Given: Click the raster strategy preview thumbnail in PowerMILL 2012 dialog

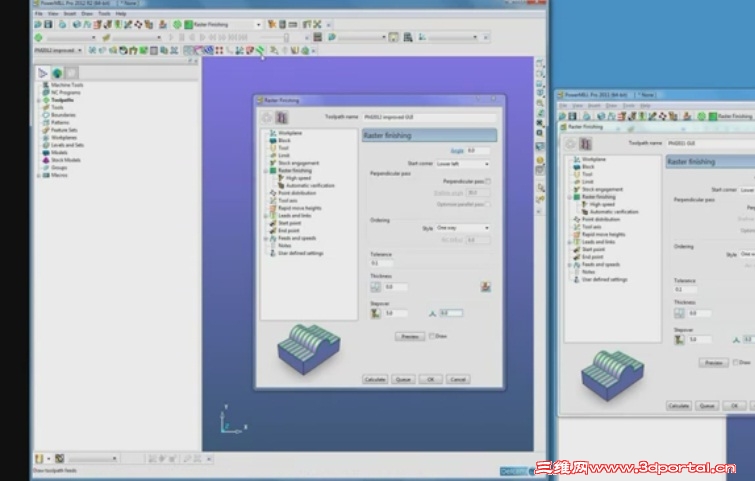Looking at the screenshot, I should point(309,349).
